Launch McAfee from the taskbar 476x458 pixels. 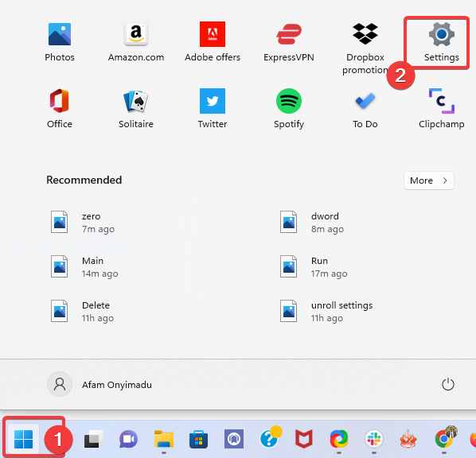click(304, 439)
